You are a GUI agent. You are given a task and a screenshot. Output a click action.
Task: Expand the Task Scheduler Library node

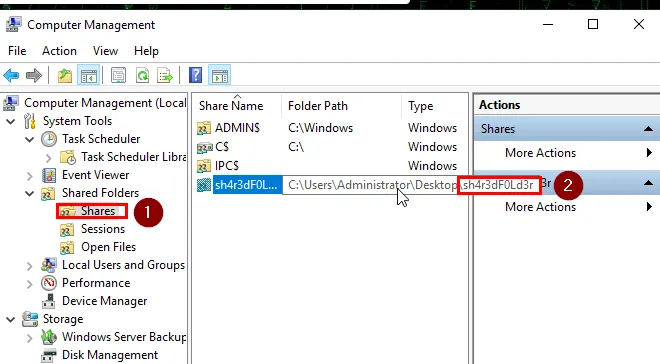pyautogui.click(x=48, y=158)
